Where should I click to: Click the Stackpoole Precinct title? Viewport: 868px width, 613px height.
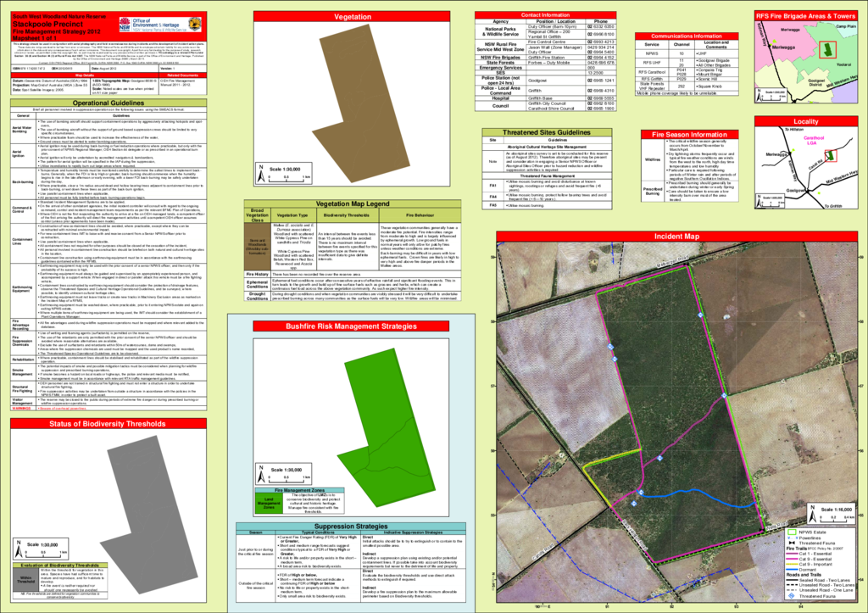[x=47, y=24]
